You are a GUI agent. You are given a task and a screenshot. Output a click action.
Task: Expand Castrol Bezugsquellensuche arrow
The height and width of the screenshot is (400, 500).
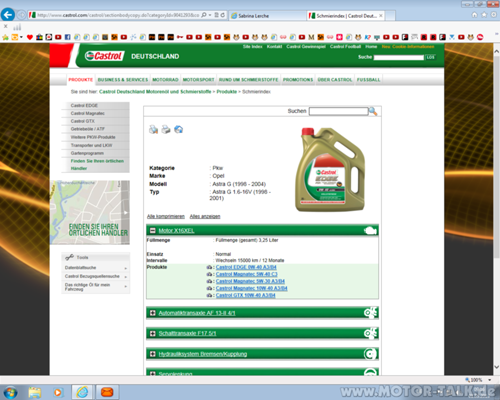pyautogui.click(x=126, y=277)
